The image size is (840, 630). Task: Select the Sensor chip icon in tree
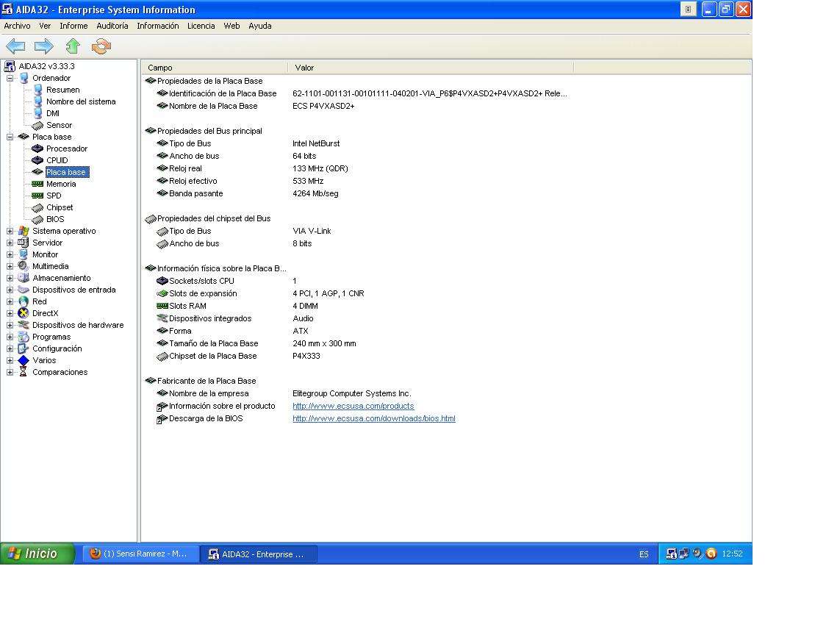point(37,126)
